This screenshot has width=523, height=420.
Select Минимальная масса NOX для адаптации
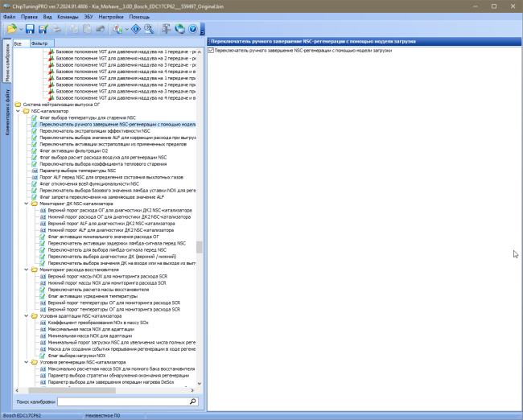pyautogui.click(x=90, y=336)
